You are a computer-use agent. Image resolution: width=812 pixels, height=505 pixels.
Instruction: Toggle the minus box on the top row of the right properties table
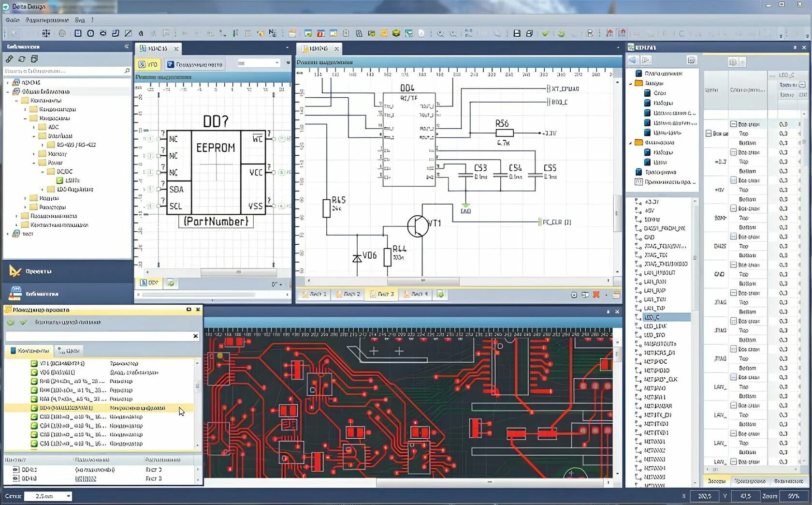pyautogui.click(x=733, y=124)
